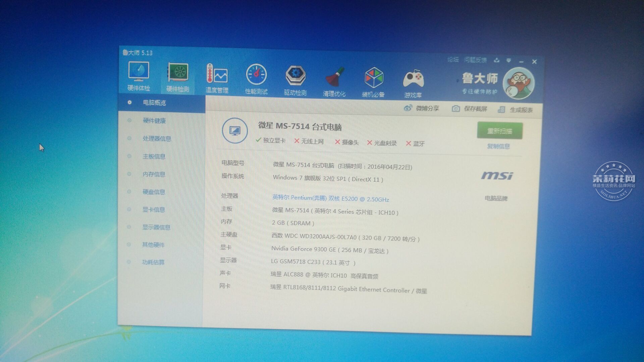Click the 独立显卡 feature indicator

[x=271, y=140]
